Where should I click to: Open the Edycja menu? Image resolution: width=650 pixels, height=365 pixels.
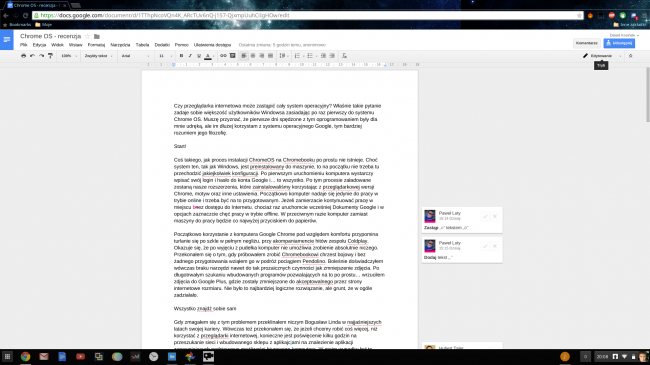pos(39,45)
